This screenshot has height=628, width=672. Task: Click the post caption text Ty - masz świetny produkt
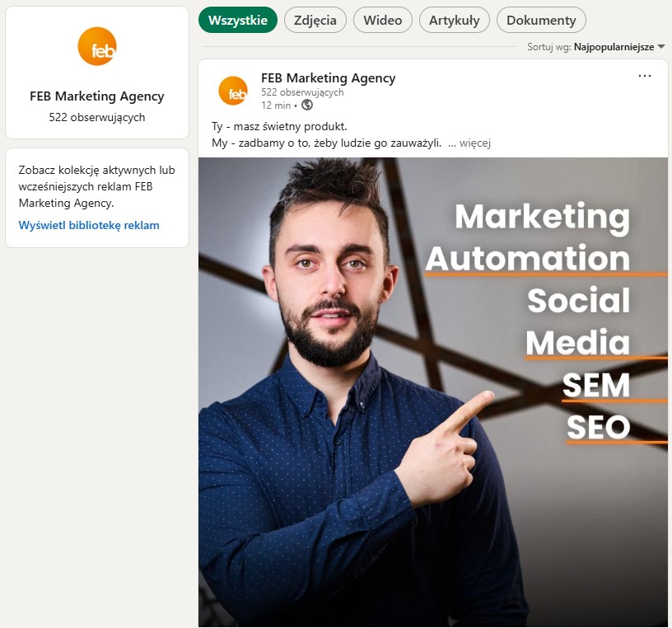[x=279, y=127]
